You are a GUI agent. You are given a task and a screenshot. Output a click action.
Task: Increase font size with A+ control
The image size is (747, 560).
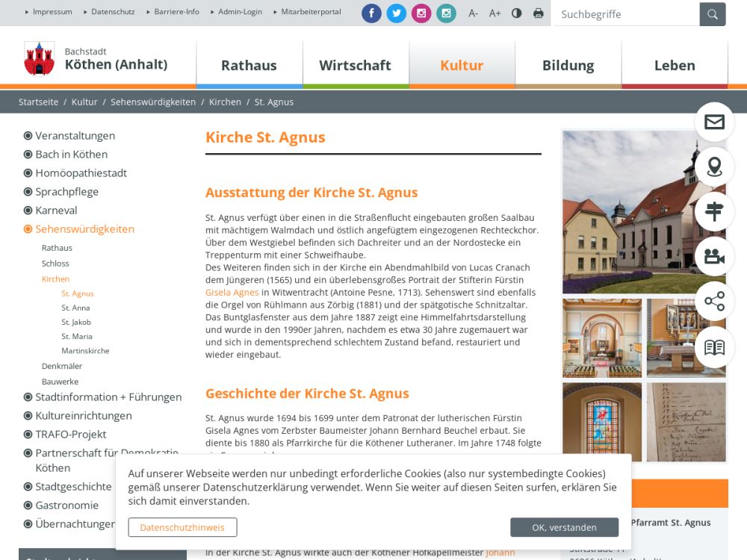[495, 13]
